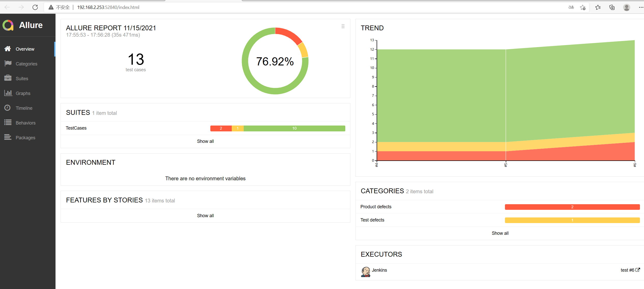644x289 pixels.
Task: Click the browser address bar URL
Action: pyautogui.click(x=108, y=7)
